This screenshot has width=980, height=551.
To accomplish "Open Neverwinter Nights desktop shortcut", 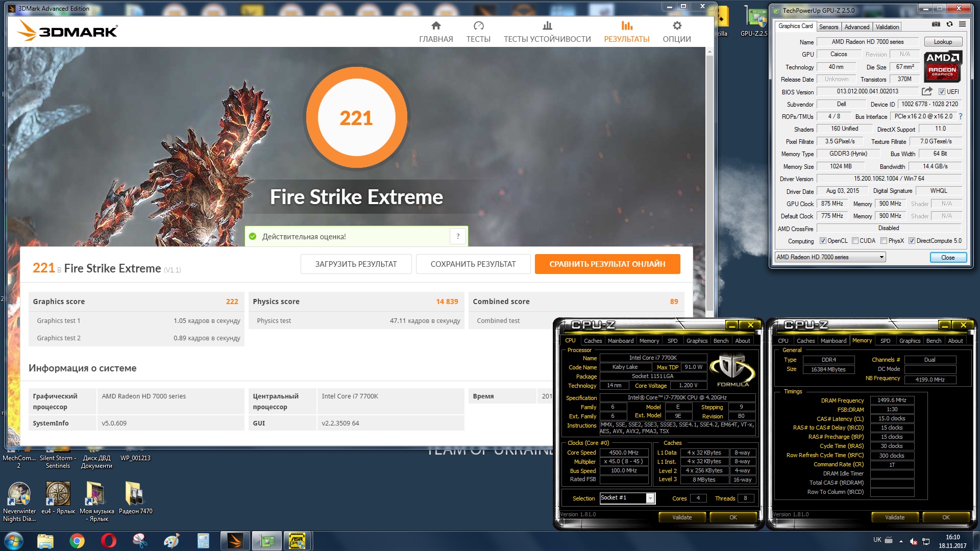I will [x=19, y=502].
